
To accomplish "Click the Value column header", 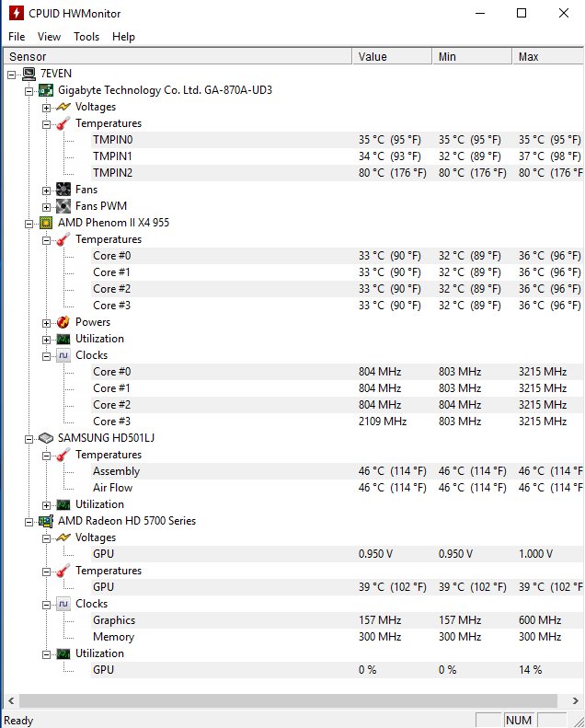I will (x=391, y=57).
